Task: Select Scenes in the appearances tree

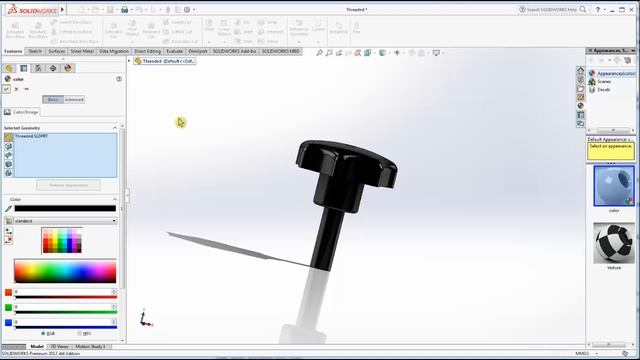Action: point(604,82)
